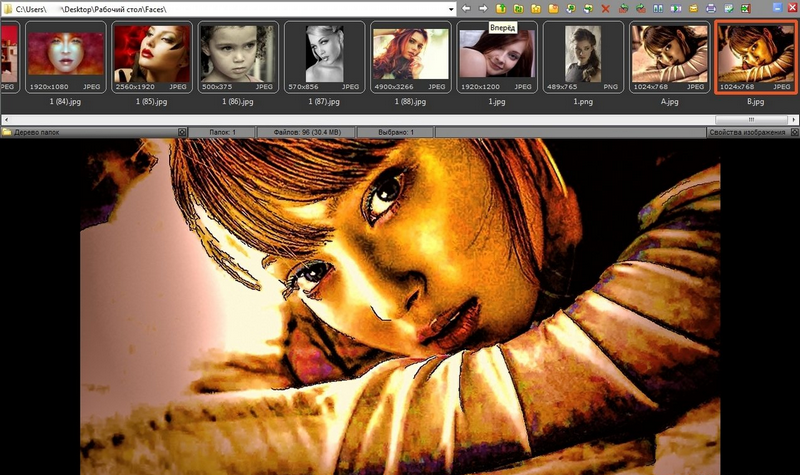Select the 1 (88).jpg thumbnail

coord(411,57)
